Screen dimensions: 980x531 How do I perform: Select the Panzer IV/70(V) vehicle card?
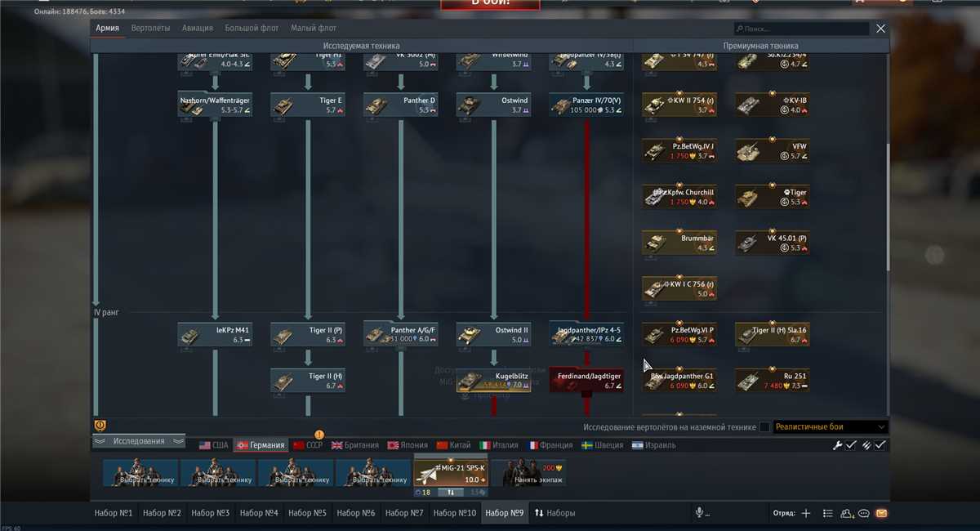pos(587,105)
